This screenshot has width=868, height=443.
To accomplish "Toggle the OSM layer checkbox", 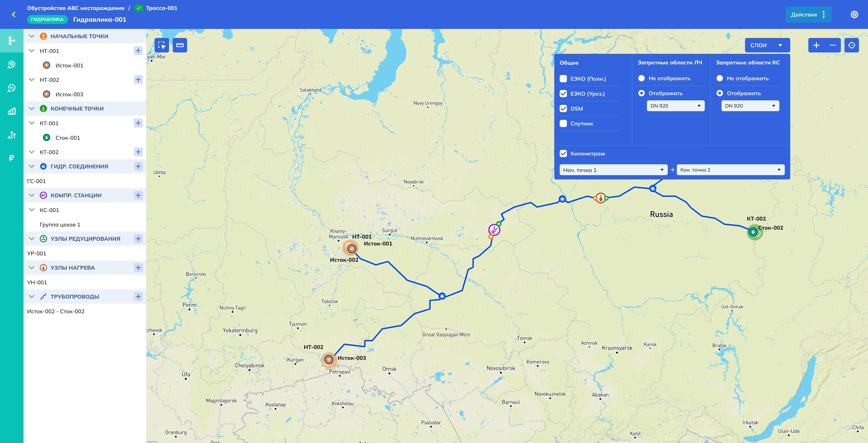I will (563, 108).
